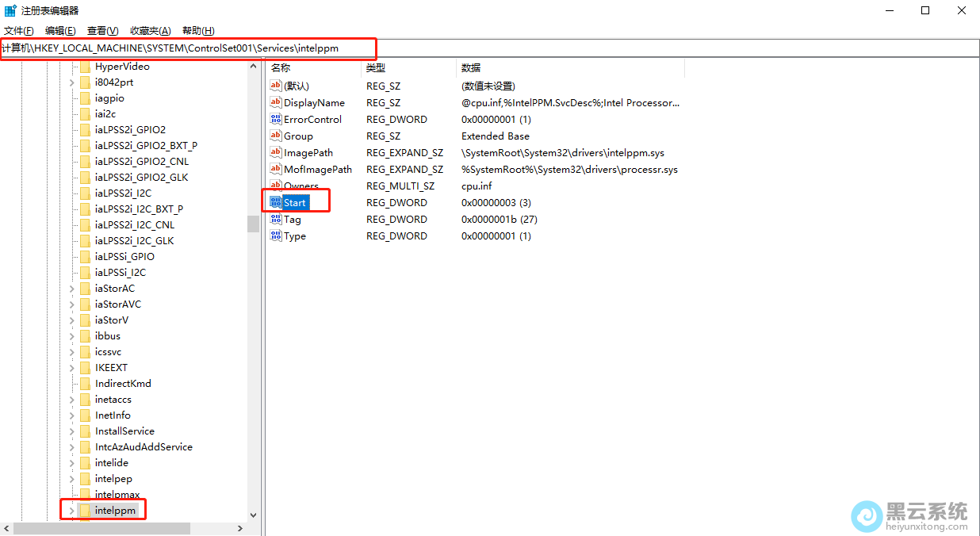Image resolution: width=980 pixels, height=536 pixels.
Task: Select the Start registry value
Action: pyautogui.click(x=295, y=203)
